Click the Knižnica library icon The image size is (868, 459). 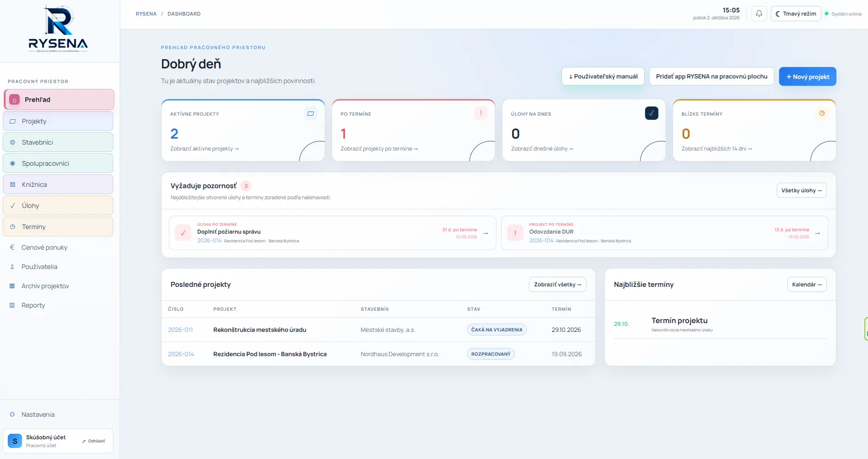12,185
